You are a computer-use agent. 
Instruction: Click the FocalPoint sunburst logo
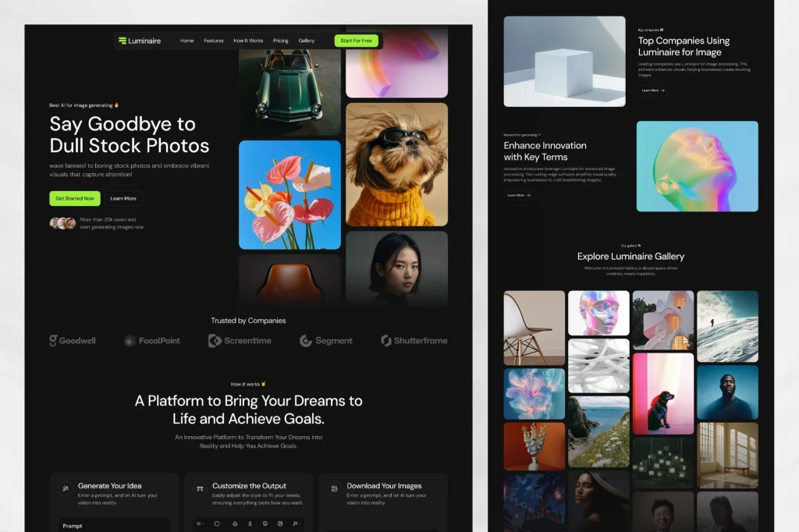(130, 340)
